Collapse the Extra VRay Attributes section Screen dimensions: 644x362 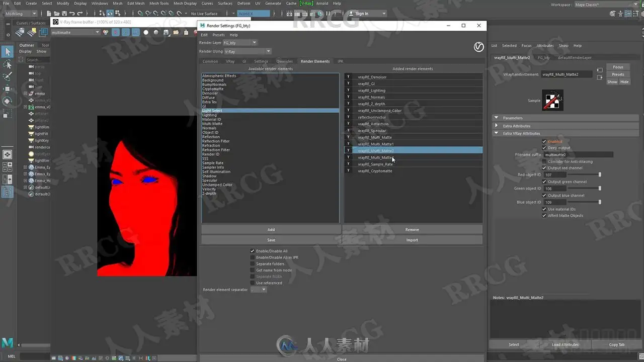[x=497, y=133]
